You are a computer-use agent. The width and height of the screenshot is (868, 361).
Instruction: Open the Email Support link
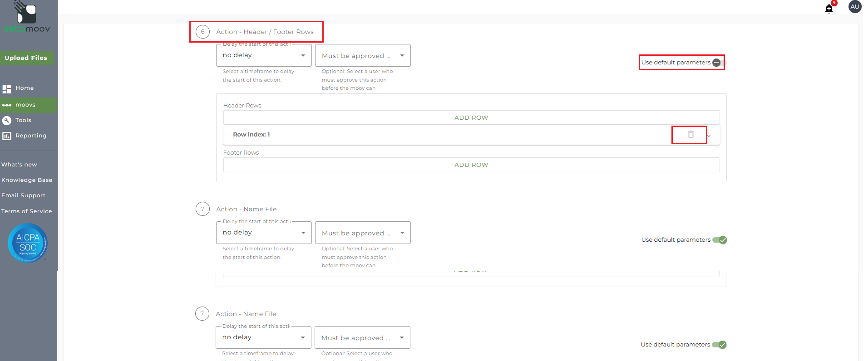point(24,195)
